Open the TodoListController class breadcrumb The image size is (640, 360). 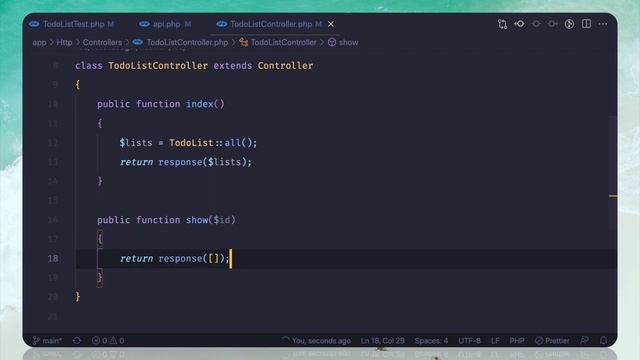click(283, 42)
